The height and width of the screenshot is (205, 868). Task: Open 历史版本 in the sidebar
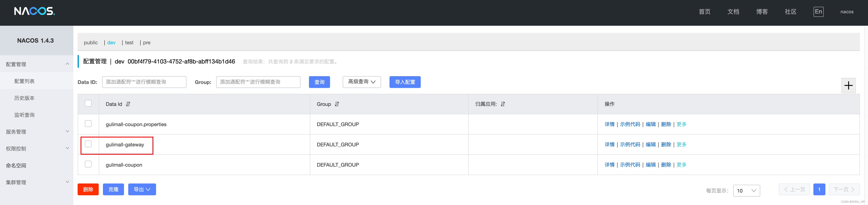[x=37, y=98]
